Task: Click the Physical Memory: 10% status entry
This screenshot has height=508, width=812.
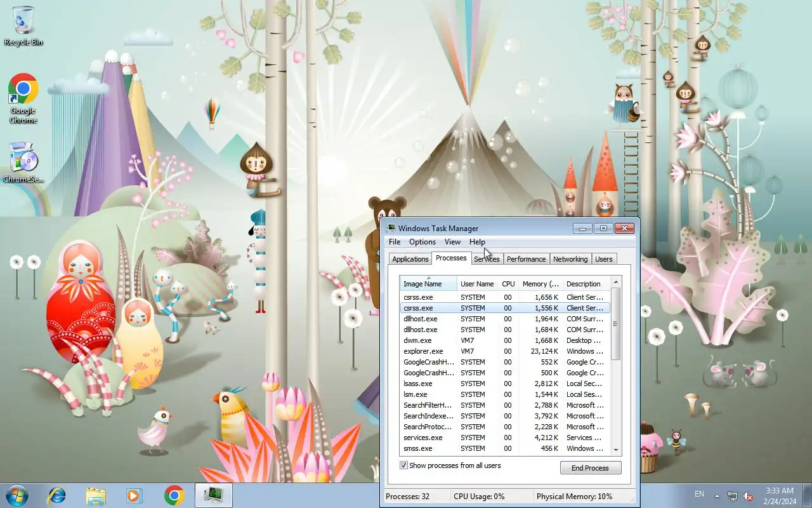Action: pyautogui.click(x=575, y=497)
